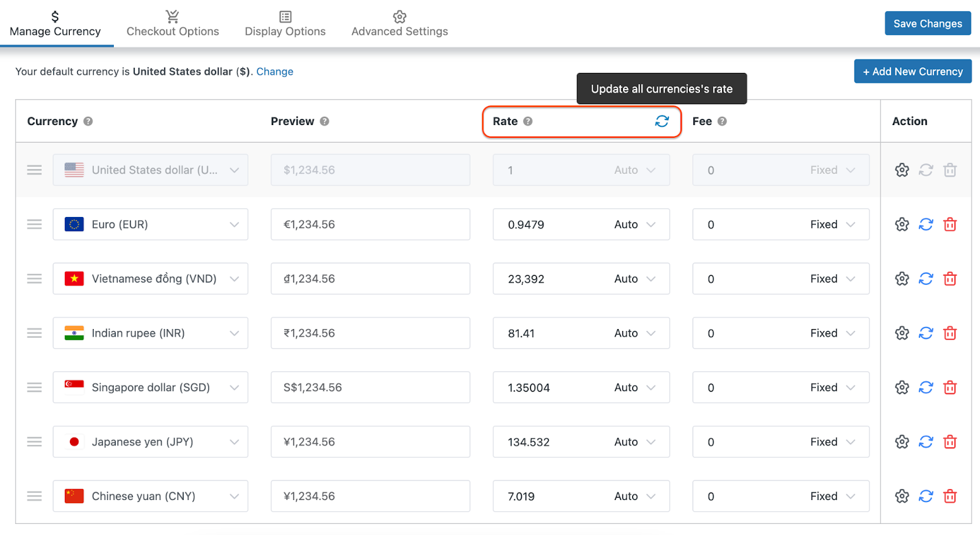Click the Change default currency link
The image size is (980, 535).
274,72
